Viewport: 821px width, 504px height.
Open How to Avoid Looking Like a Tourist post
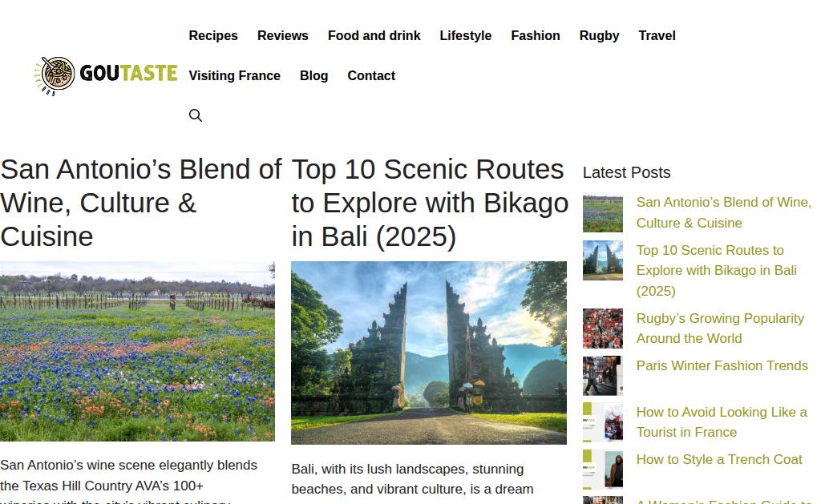(x=722, y=421)
